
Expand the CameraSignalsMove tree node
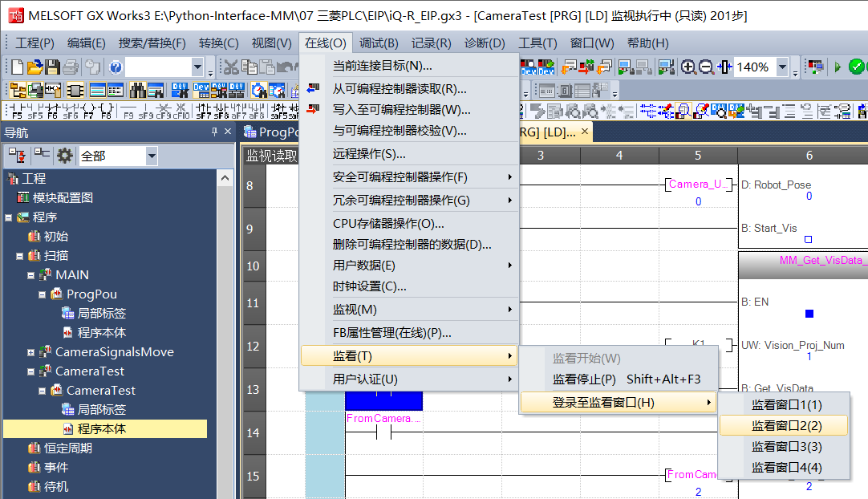point(31,352)
